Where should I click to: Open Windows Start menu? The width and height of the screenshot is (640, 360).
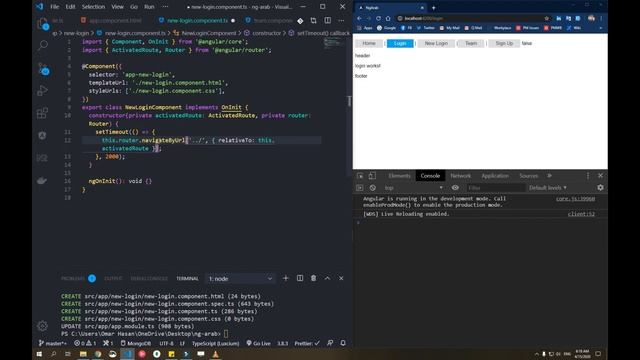coord(39,354)
